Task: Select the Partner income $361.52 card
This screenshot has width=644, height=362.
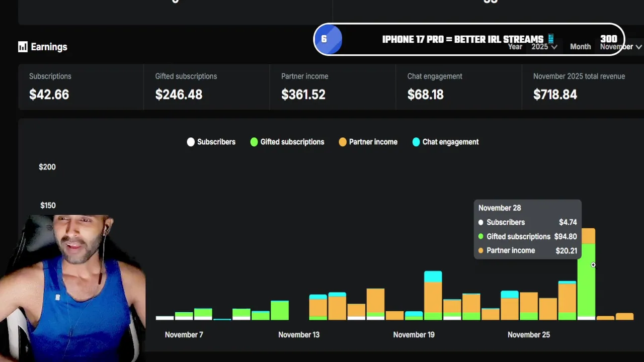Action: pos(333,86)
